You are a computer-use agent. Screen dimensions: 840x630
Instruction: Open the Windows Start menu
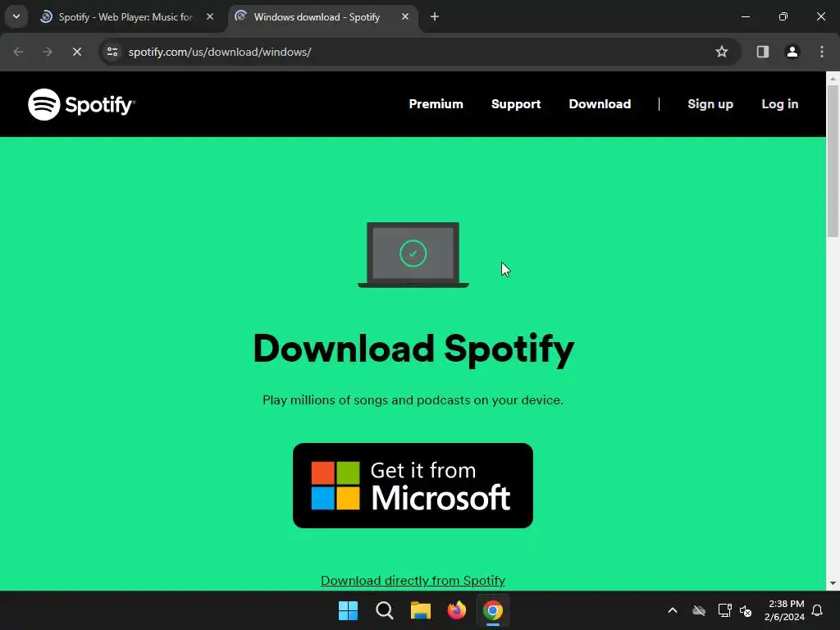click(x=348, y=610)
